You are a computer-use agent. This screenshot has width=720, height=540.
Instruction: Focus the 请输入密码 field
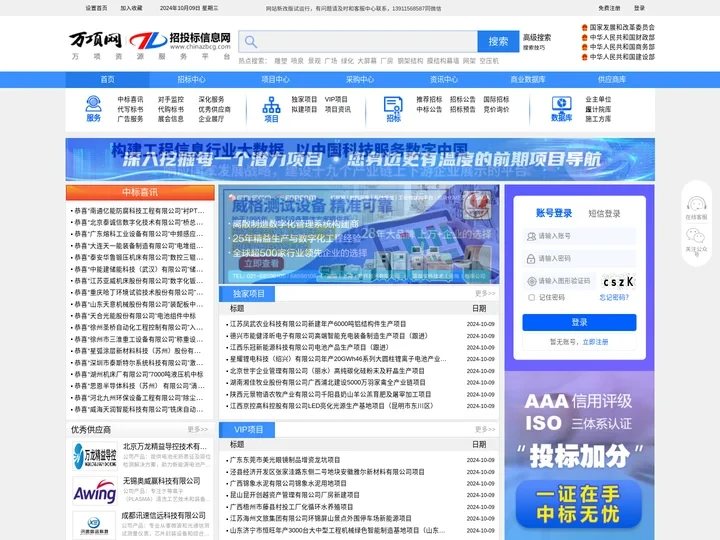pos(579,259)
